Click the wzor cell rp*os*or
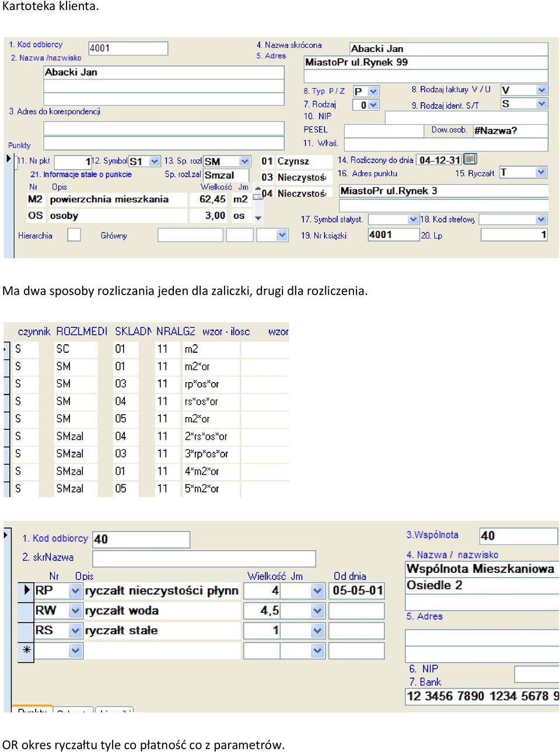Image resolution: width=560 pixels, height=752 pixels. click(x=211, y=384)
